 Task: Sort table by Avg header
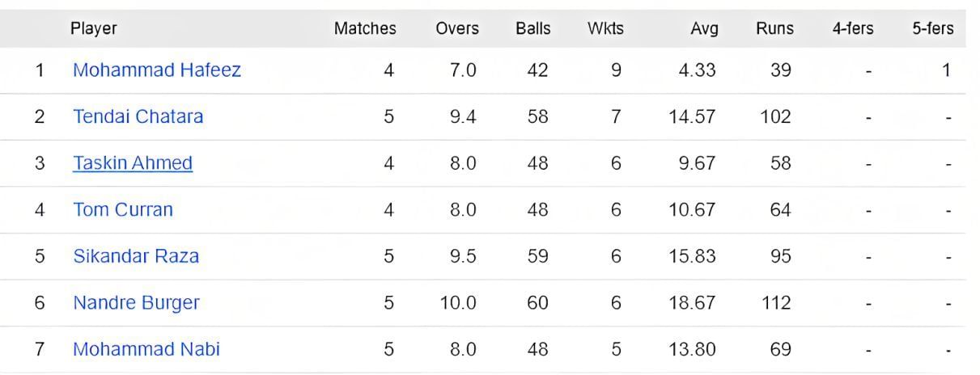[x=704, y=28]
